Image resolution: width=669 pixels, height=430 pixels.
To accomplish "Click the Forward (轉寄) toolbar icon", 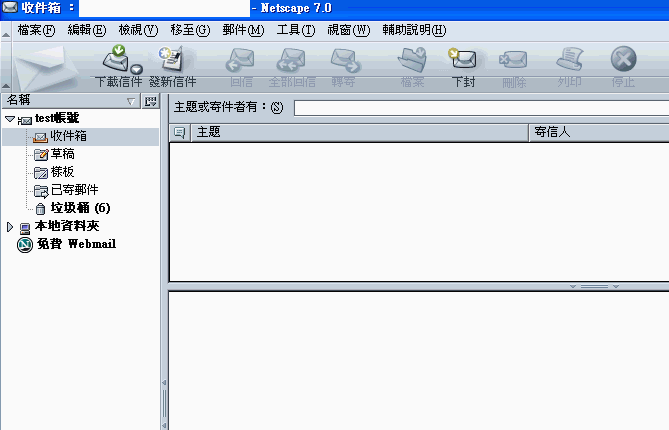I will [x=345, y=59].
